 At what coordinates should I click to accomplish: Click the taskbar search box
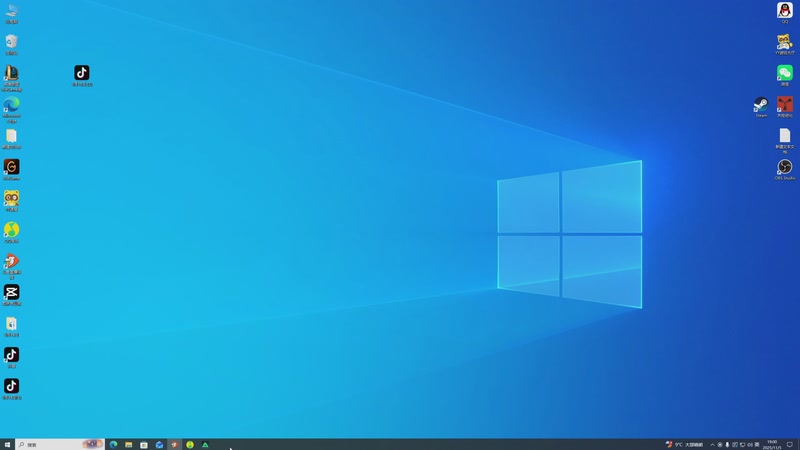pyautogui.click(x=60, y=444)
